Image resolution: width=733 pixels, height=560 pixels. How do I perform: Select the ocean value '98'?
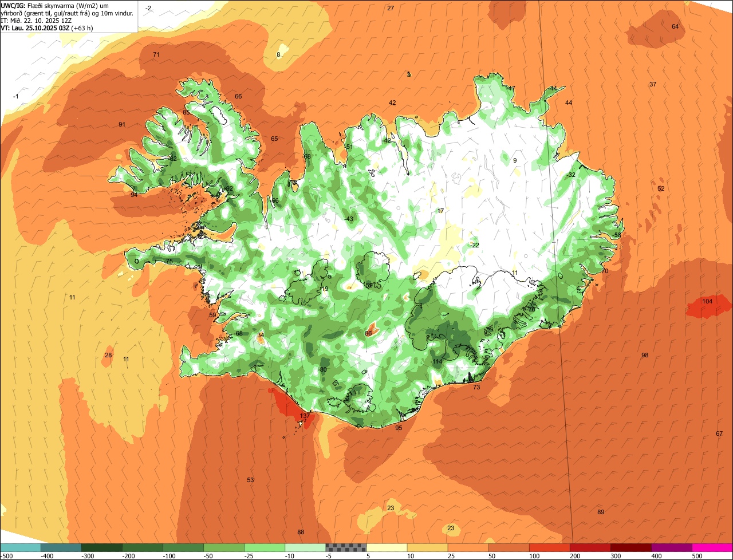[x=645, y=355]
